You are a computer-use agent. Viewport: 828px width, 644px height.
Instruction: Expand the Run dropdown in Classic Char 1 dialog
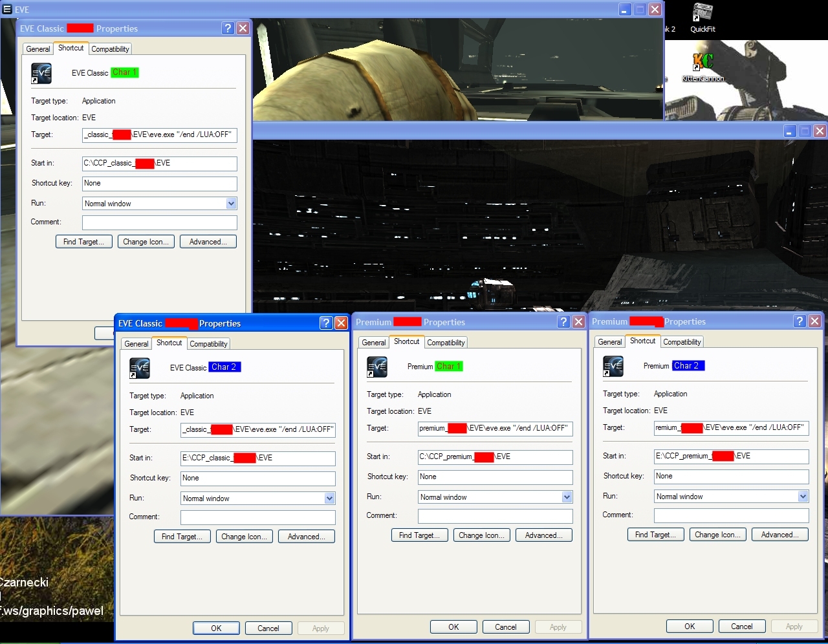tap(231, 204)
